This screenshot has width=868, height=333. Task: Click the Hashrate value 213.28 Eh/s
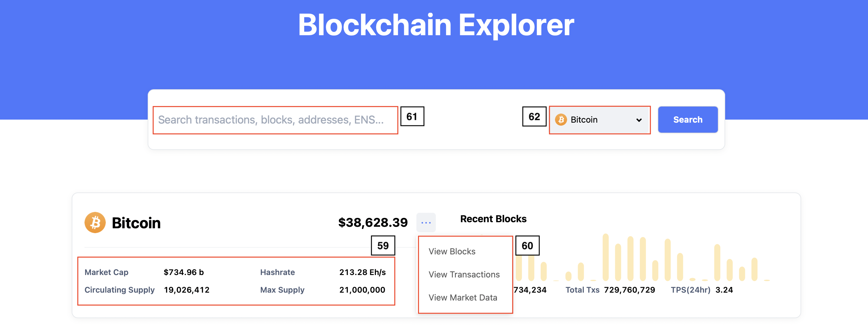point(362,272)
